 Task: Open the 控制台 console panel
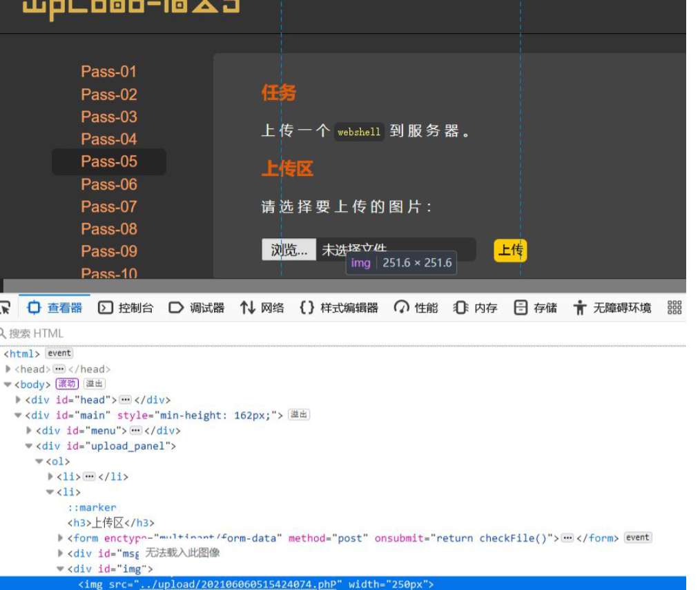click(125, 308)
